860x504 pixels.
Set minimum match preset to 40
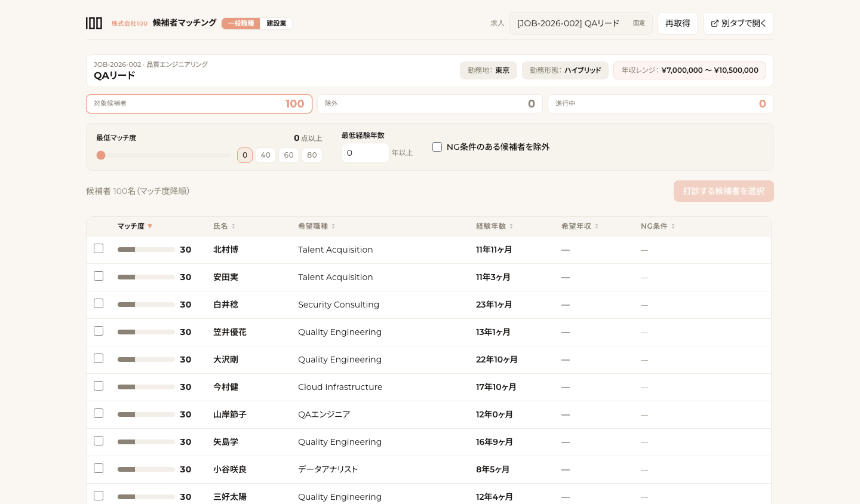pos(266,155)
